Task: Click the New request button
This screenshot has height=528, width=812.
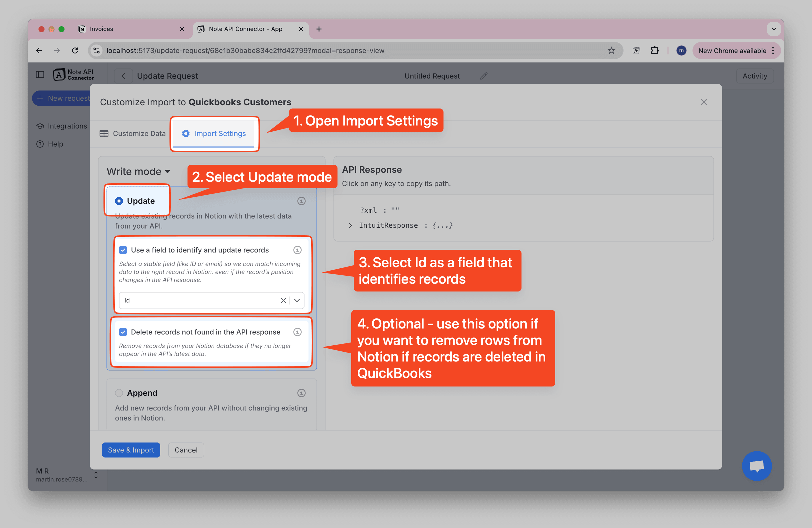Action: 61,98
